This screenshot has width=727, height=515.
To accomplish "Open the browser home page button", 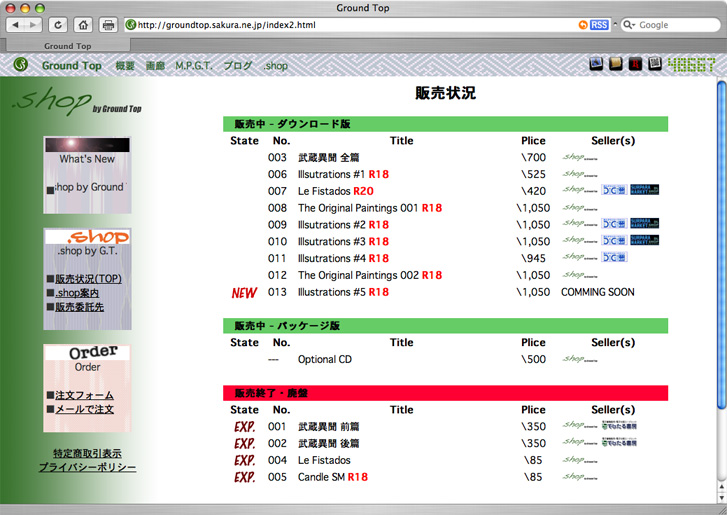I will [83, 25].
